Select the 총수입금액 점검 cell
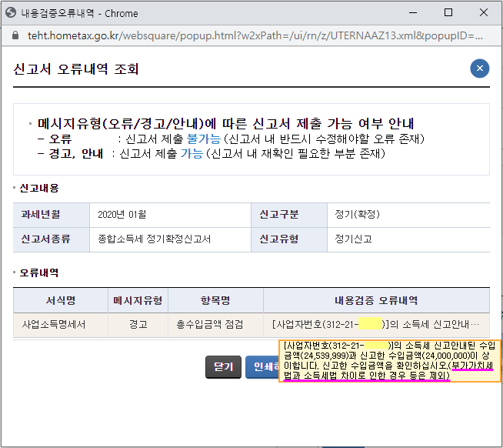Viewport: 503px width, 448px height. [x=215, y=325]
